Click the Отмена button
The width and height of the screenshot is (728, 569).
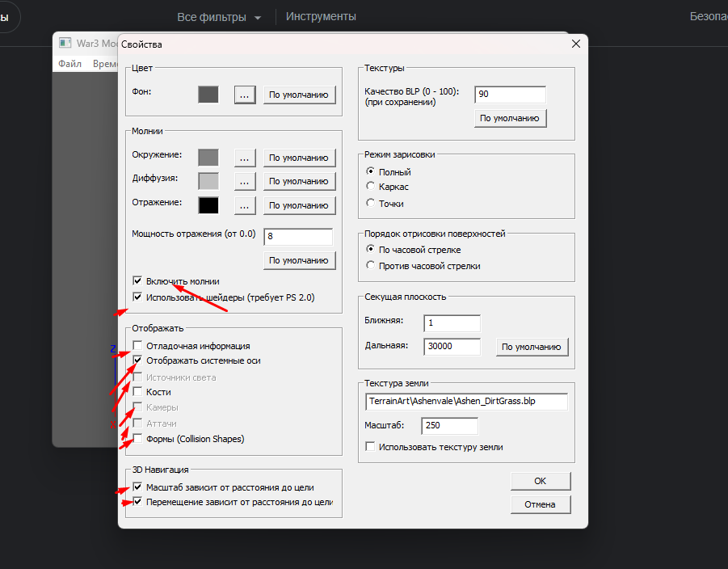pyautogui.click(x=541, y=504)
